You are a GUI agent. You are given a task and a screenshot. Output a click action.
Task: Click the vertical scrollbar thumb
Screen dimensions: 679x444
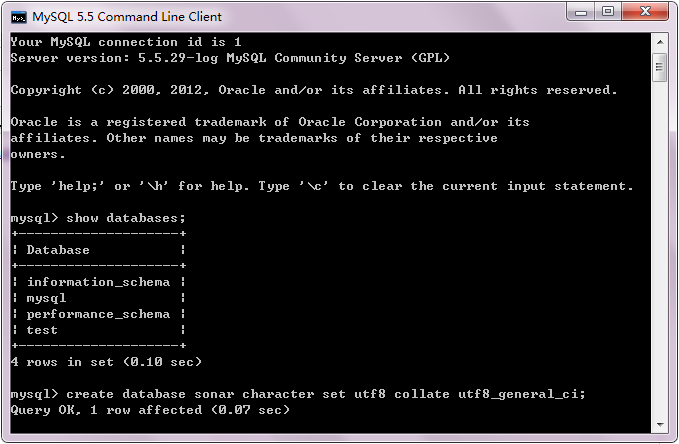pyautogui.click(x=660, y=67)
